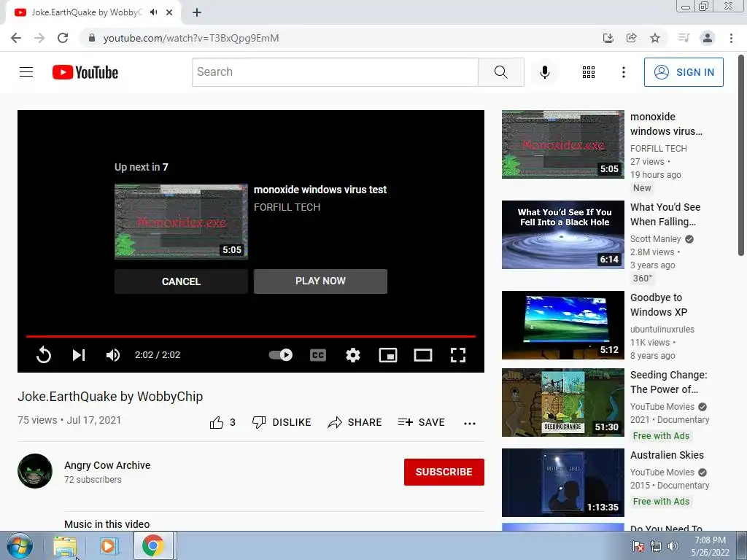Open YouTube settings three-dot menu

[623, 72]
